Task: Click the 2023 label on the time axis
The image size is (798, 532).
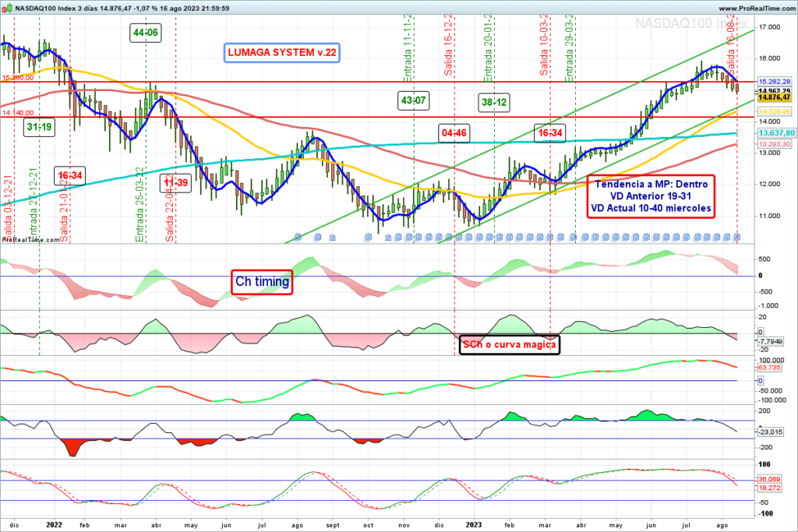Action: [x=474, y=525]
